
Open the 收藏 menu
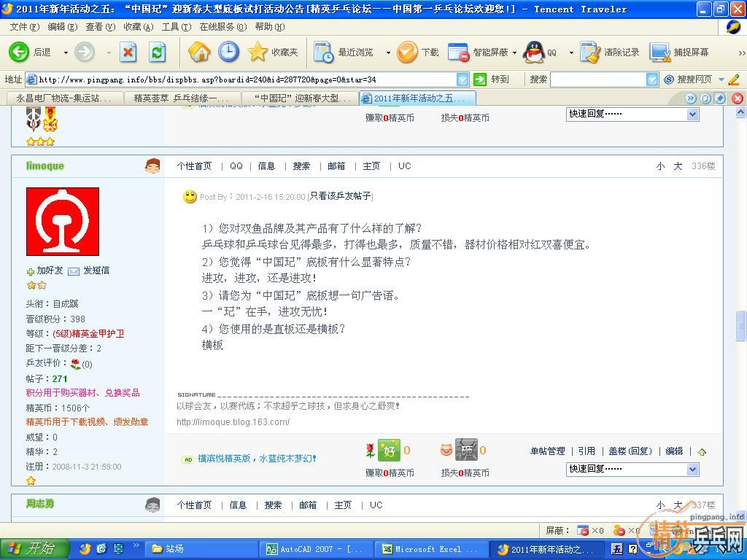138,27
